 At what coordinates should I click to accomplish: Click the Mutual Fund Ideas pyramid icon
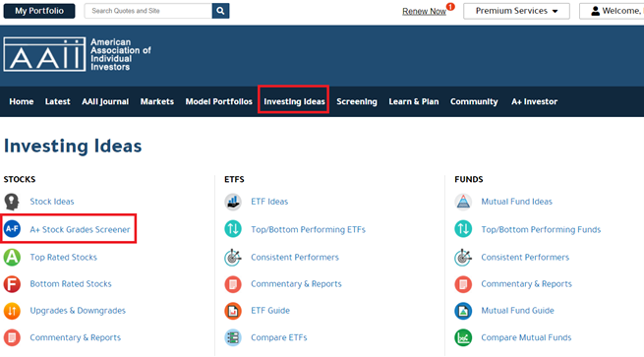pyautogui.click(x=463, y=202)
